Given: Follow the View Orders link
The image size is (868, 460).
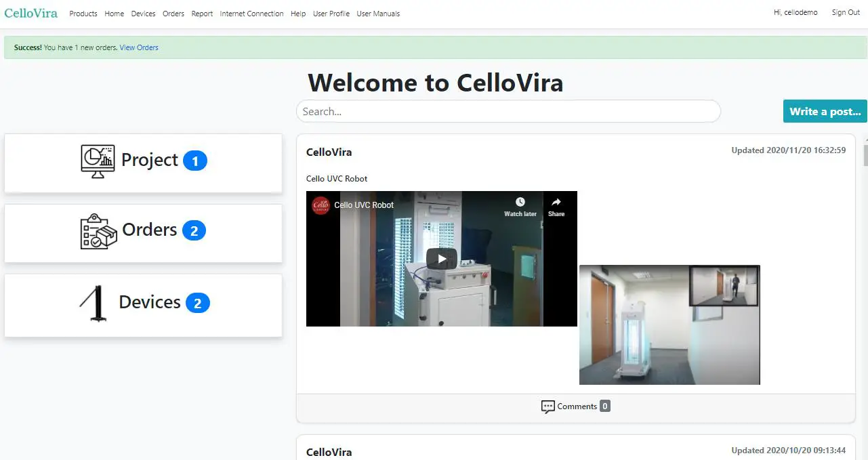Looking at the screenshot, I should click(138, 47).
